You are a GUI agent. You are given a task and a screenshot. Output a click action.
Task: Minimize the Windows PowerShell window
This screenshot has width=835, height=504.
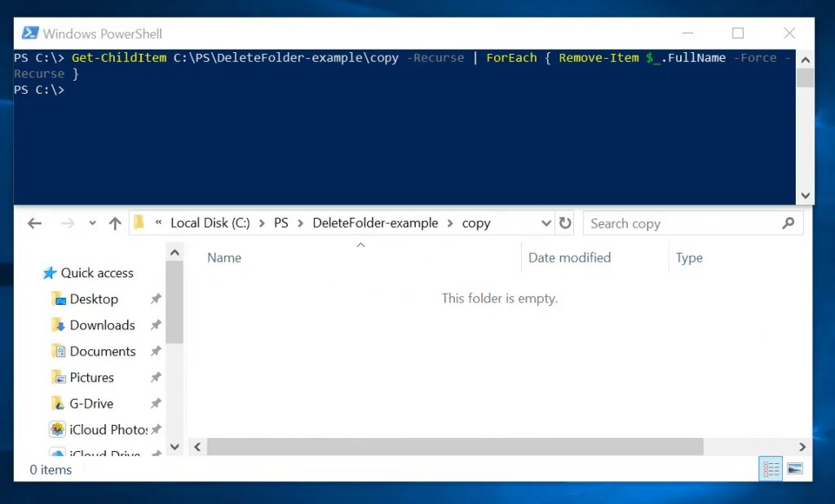coord(688,33)
